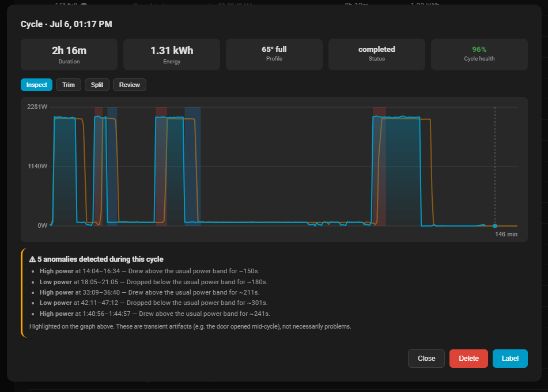
Task: Click the warning triangle icon beside anomalies heading
Action: coord(32,259)
